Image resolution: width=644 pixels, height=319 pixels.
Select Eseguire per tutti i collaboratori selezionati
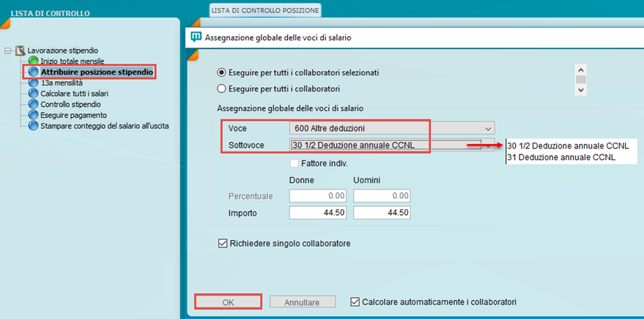(221, 72)
